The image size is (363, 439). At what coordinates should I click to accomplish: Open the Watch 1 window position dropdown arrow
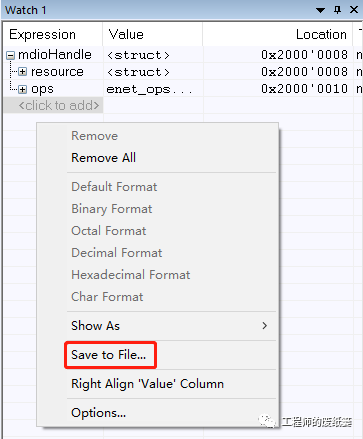pyautogui.click(x=320, y=10)
